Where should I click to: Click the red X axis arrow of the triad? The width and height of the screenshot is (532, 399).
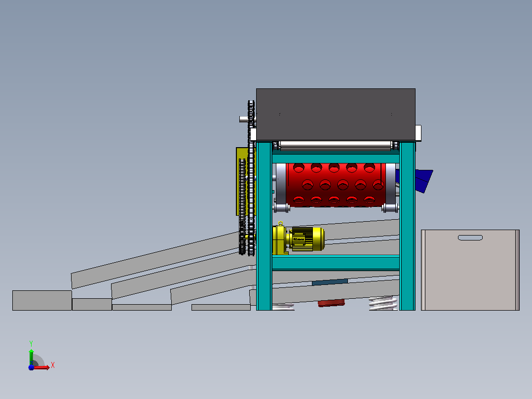coord(42,367)
